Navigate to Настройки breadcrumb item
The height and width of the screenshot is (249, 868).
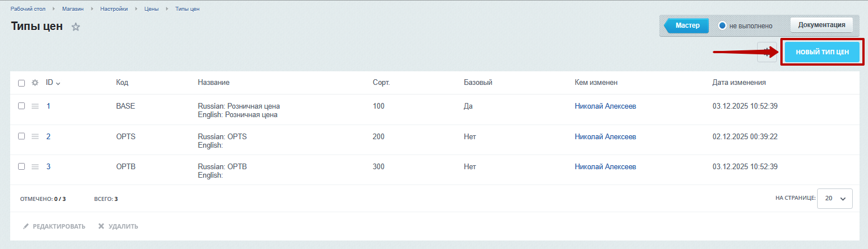pyautogui.click(x=114, y=9)
